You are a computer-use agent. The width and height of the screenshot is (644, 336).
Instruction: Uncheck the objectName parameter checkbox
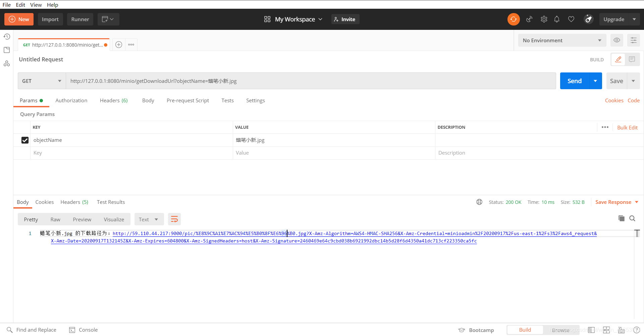[25, 140]
